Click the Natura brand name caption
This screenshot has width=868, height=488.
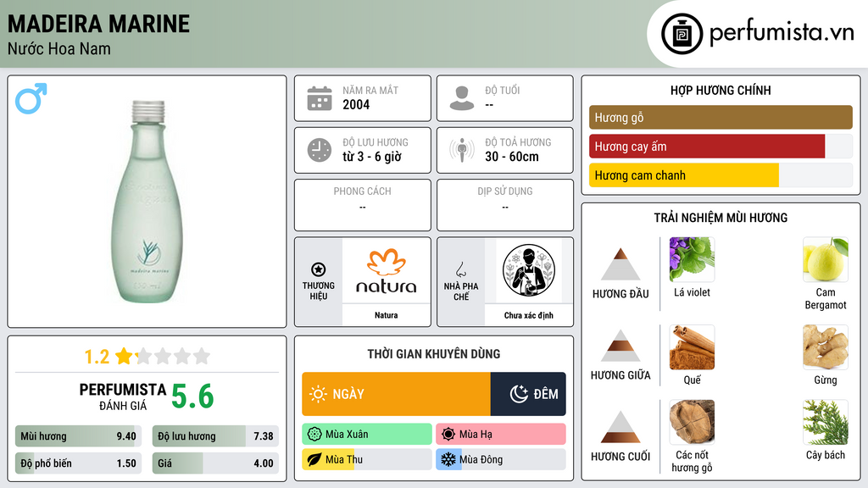coord(386,315)
